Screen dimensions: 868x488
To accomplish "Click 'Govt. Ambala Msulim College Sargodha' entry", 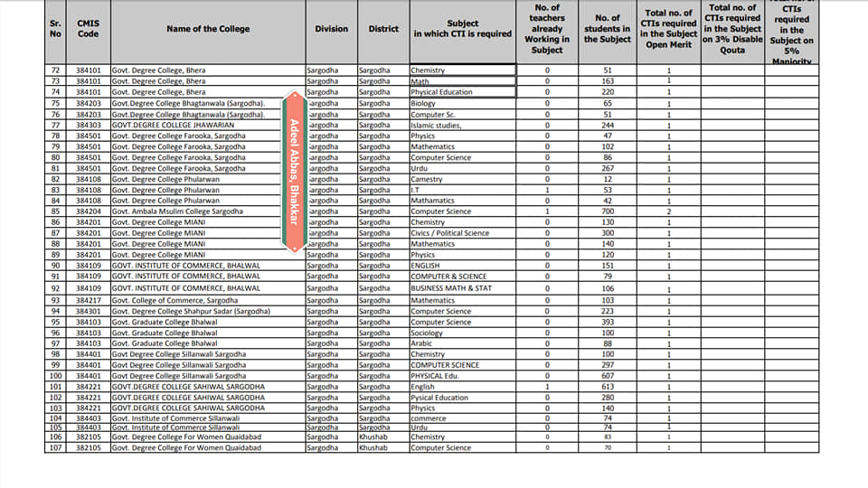I will click(x=177, y=211).
